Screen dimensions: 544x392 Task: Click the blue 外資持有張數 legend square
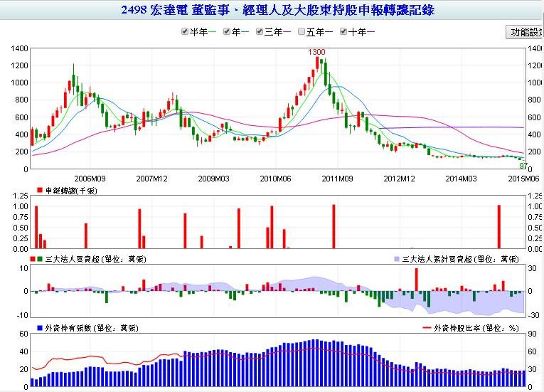40,328
